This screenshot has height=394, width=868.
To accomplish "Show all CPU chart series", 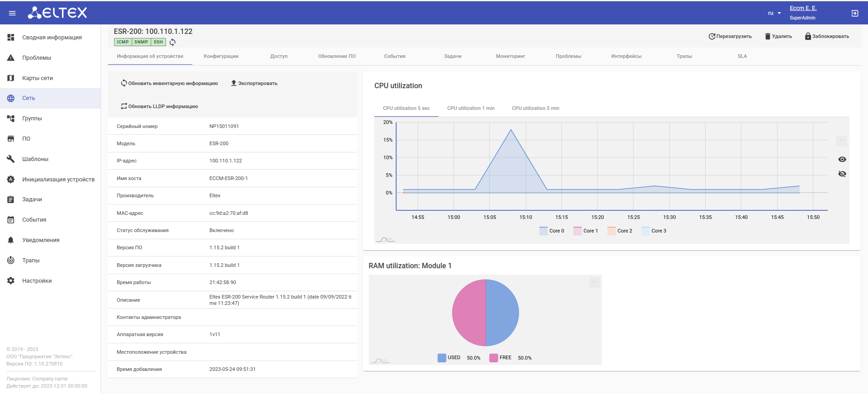I will (x=842, y=159).
